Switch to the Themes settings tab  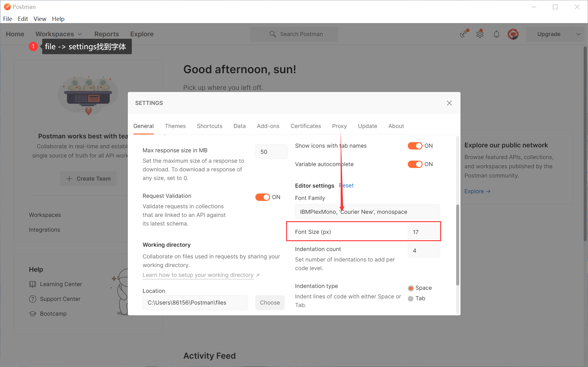(175, 126)
